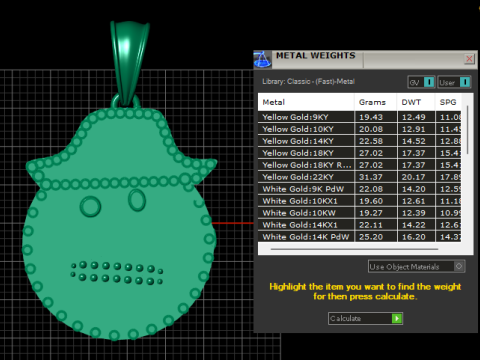Click the 14.20 DWT value
This screenshot has width=480, height=360.
pos(414,189)
